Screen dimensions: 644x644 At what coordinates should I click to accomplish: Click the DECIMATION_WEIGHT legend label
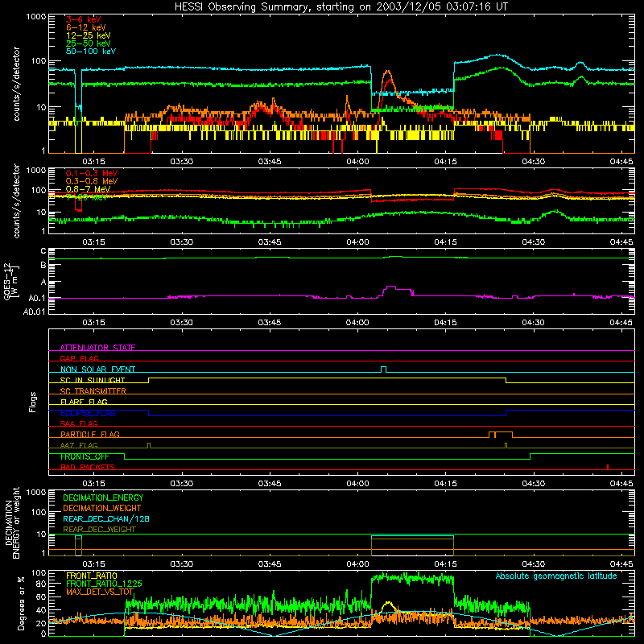point(102,508)
